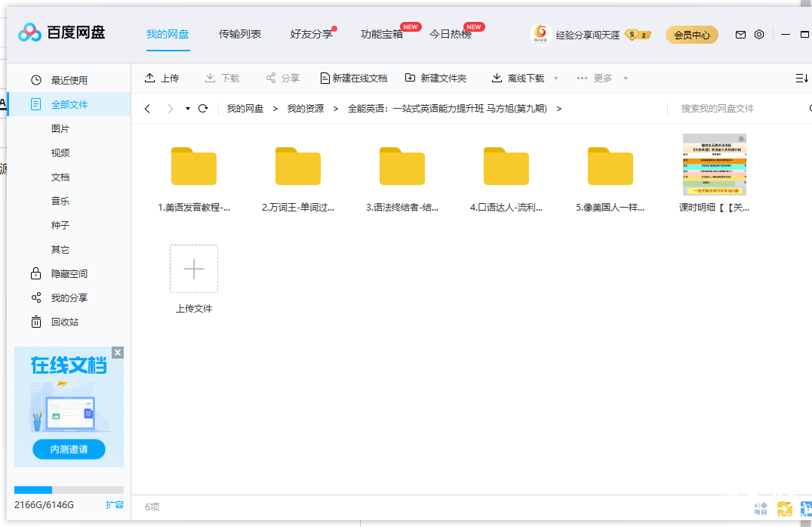Viewport: 812px width, 527px height.
Task: Click the Member Center (会员中心) button
Action: 691,35
